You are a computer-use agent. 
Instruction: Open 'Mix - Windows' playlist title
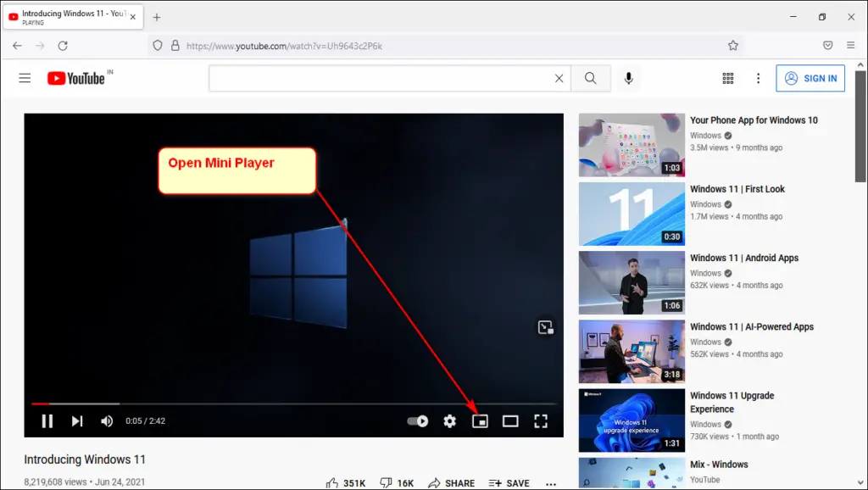(719, 465)
